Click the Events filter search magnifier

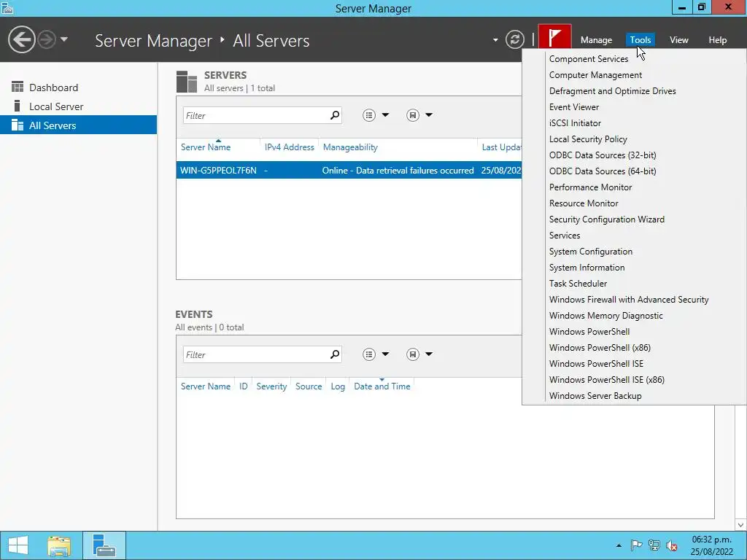pos(335,354)
